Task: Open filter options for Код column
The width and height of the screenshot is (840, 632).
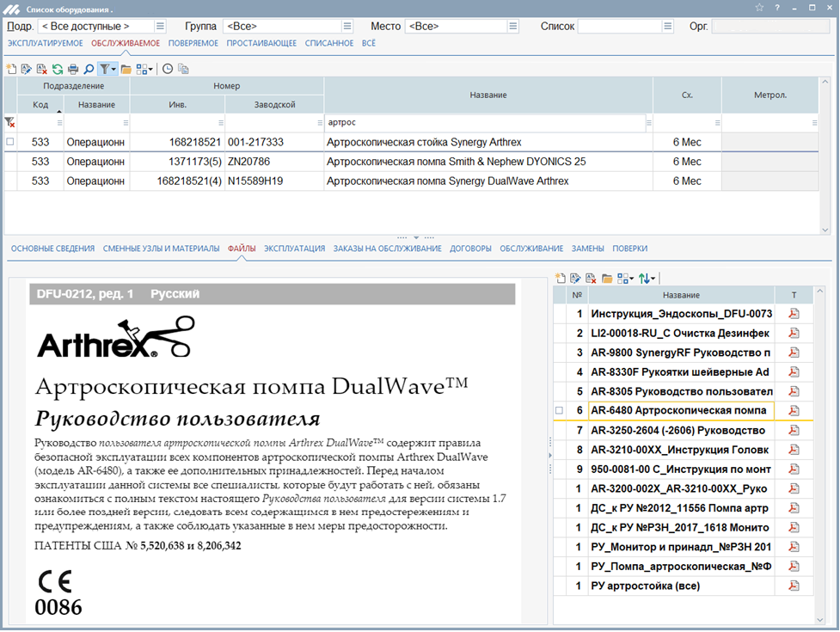Action: (59, 123)
